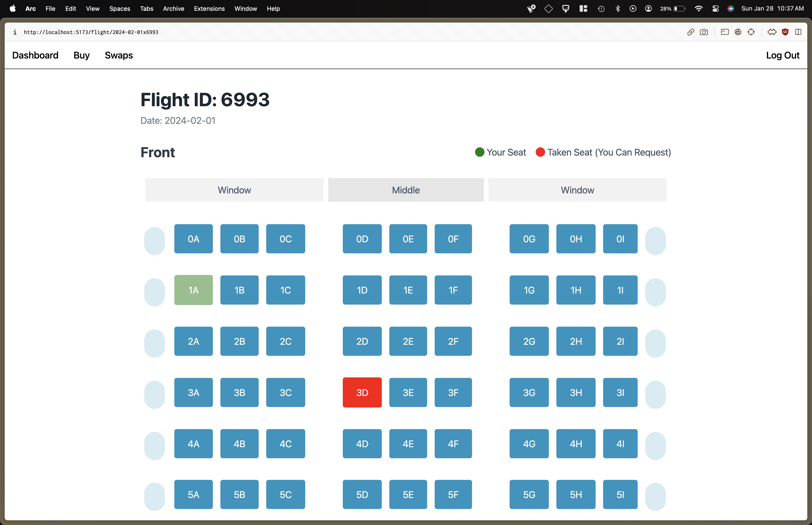812x525 pixels.
Task: Copy the page link via the link icon
Action: (691, 32)
